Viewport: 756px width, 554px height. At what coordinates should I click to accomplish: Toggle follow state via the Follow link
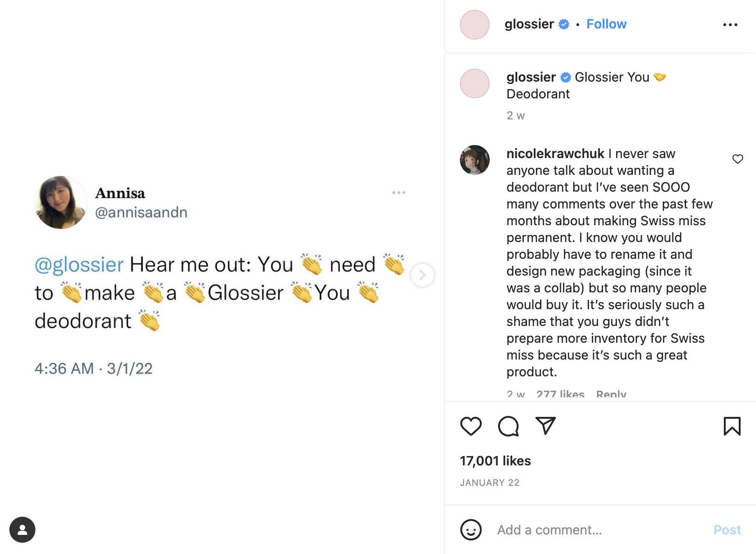click(x=606, y=24)
